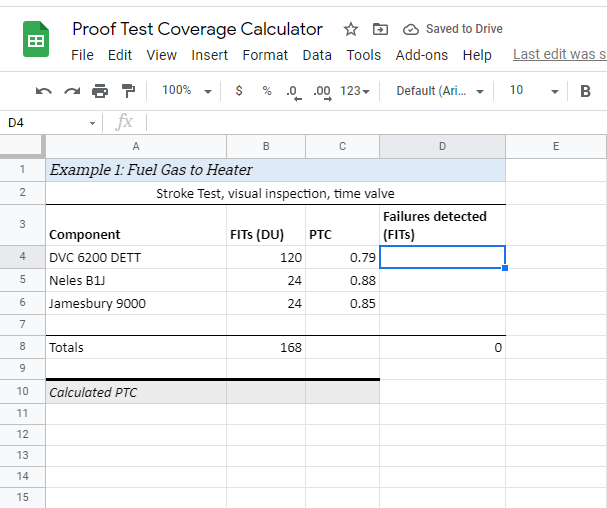Select the 'DVC 6200 DETT' cell
Screen dimensions: 607x508
tap(136, 257)
